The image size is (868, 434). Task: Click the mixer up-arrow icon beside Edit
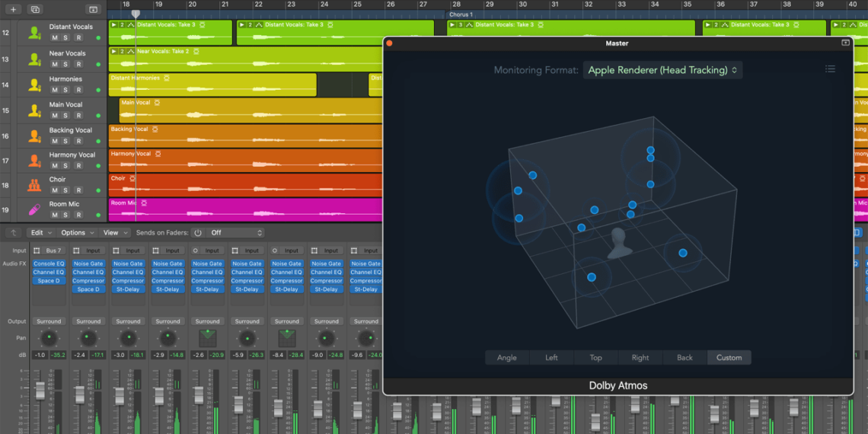point(14,233)
